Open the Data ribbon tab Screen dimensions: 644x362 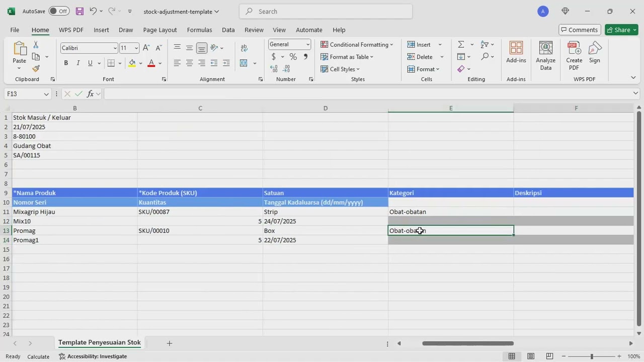click(x=228, y=30)
